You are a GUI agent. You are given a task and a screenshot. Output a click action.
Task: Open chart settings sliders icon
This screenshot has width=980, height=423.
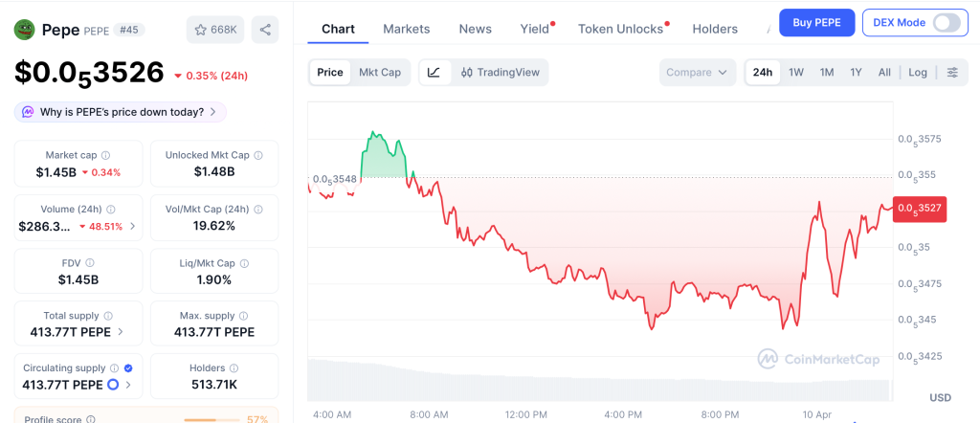[952, 72]
